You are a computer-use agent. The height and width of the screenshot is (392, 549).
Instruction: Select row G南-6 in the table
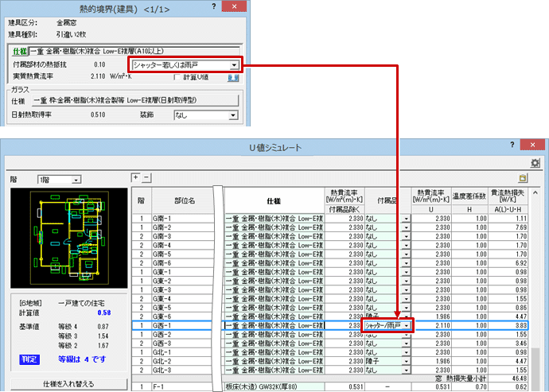[x=330, y=263]
